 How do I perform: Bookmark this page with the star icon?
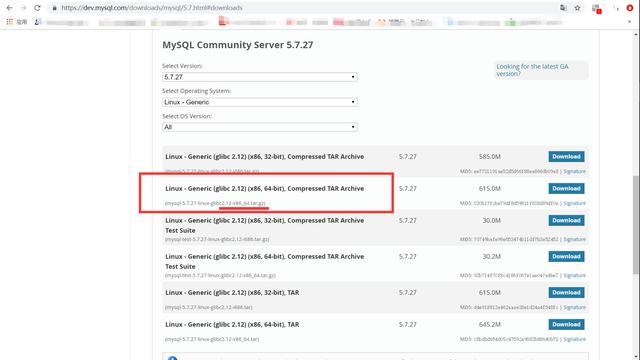(577, 8)
